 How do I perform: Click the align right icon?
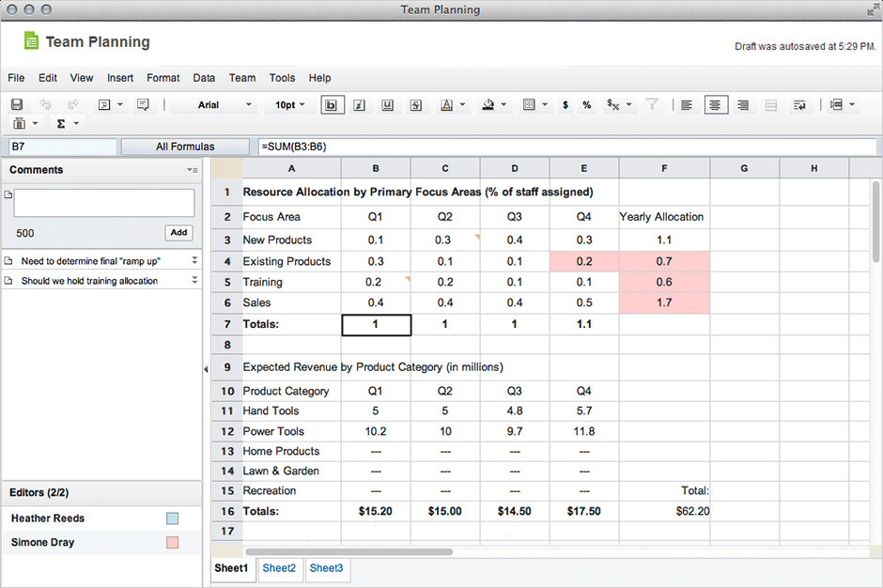pos(743,105)
